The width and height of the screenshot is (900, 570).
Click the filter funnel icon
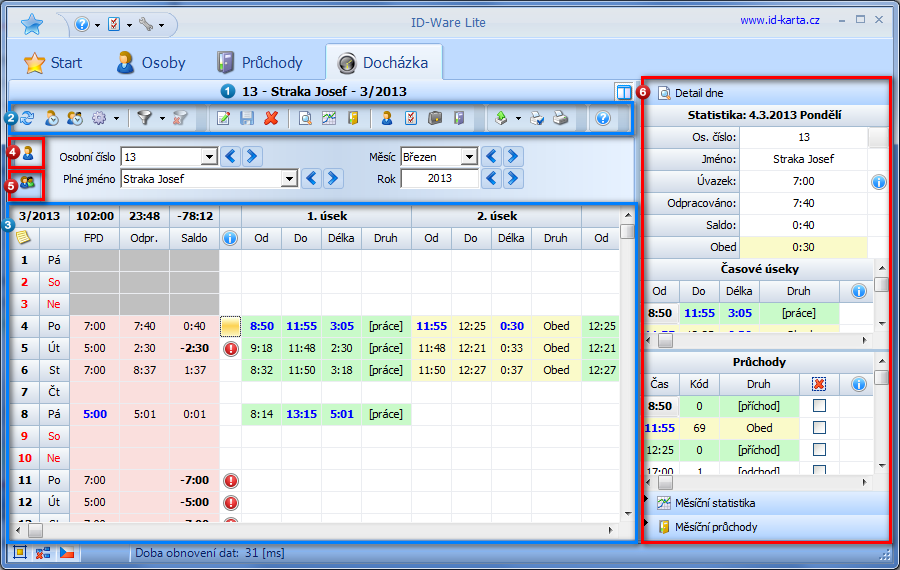145,118
